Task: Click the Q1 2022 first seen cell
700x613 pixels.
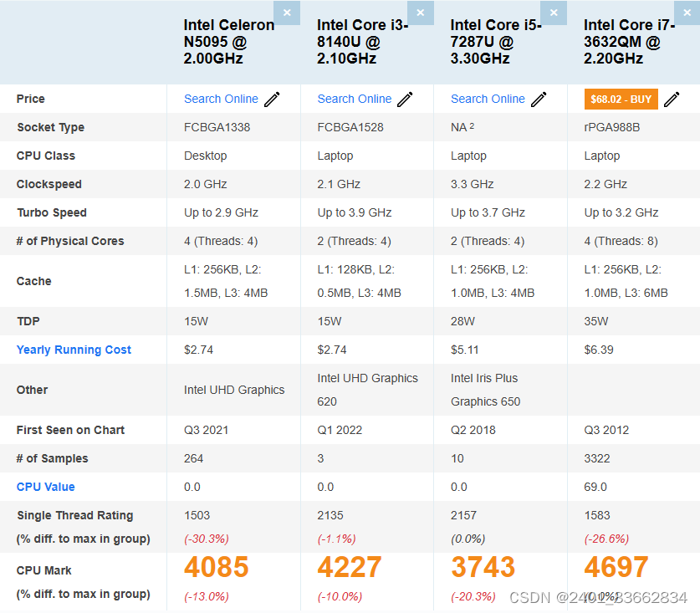Action: pyautogui.click(x=340, y=430)
